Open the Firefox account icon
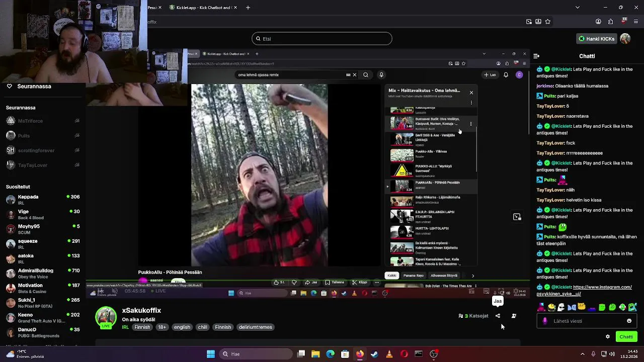This screenshot has height=362, width=644. (598, 22)
